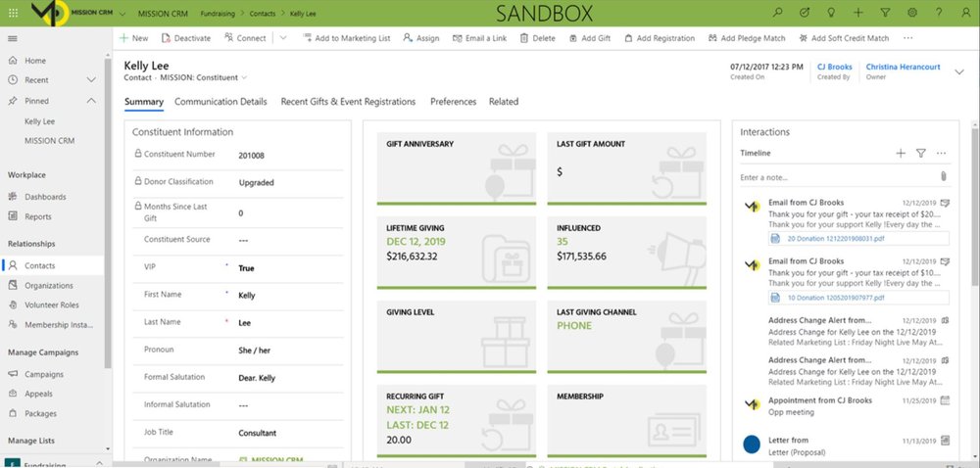Open the settings gear icon
The width and height of the screenshot is (980, 468).
tap(911, 13)
